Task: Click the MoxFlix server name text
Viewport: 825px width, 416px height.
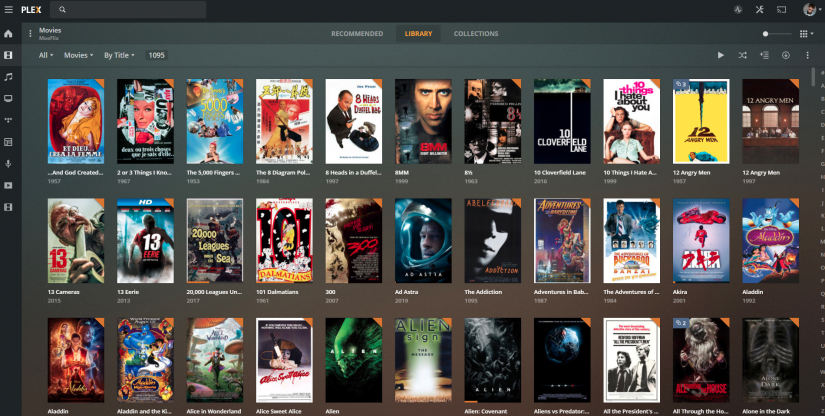Action: 48,38
